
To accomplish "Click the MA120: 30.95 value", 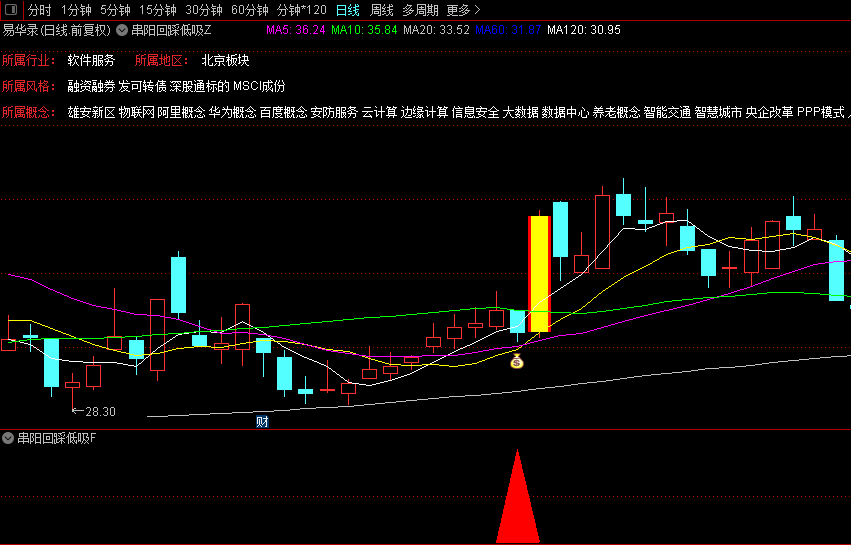I will coord(583,30).
